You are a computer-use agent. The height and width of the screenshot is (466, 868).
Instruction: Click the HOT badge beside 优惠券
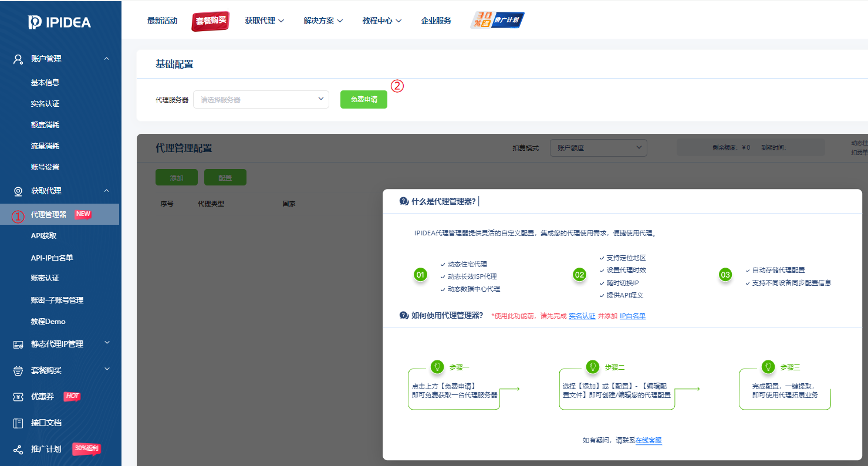72,396
